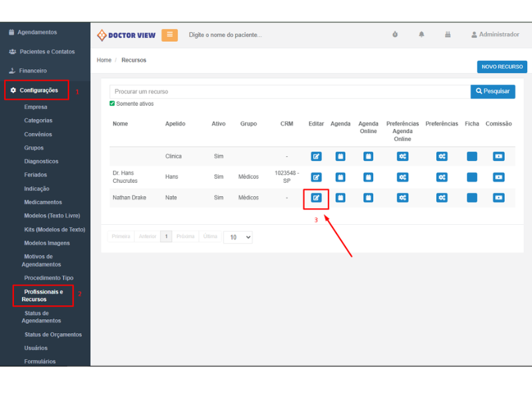The width and height of the screenshot is (532, 399).
Task: Open Comissão icon for Dr. Hans Churcutes
Action: [499, 177]
